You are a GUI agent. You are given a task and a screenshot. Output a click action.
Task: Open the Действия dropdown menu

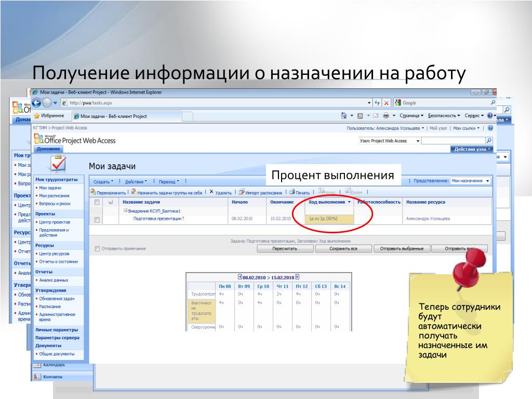click(x=136, y=182)
